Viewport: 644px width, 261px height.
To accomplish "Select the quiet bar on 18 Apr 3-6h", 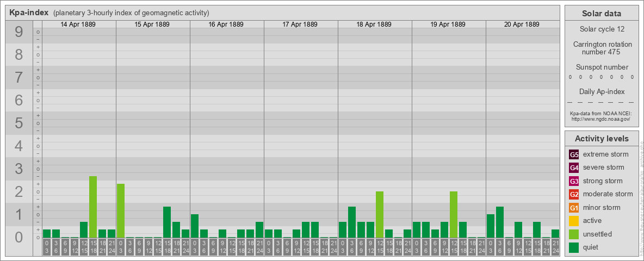I will [x=351, y=222].
